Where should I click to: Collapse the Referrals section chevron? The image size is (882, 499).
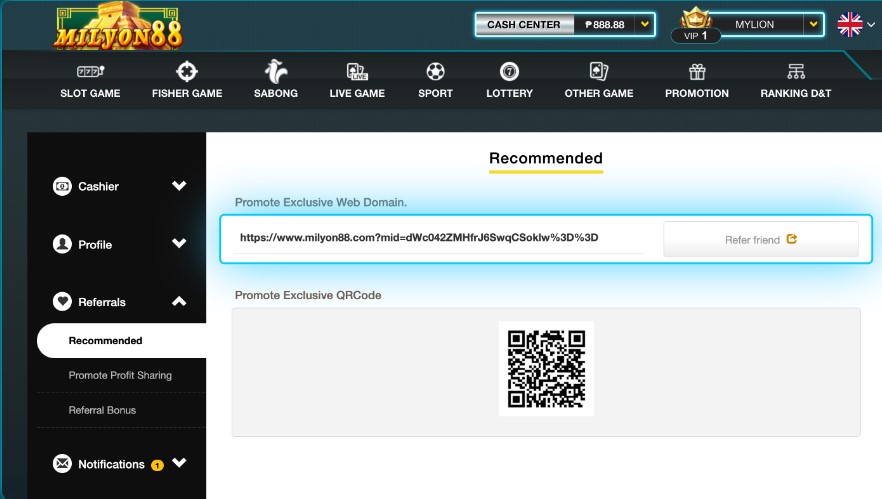click(179, 301)
